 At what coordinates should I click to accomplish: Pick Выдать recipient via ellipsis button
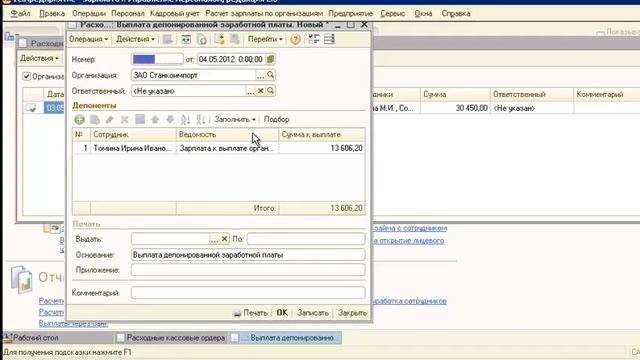[214, 239]
